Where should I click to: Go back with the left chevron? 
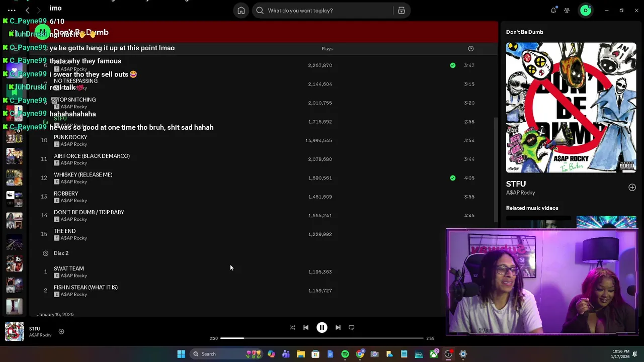coord(28,10)
